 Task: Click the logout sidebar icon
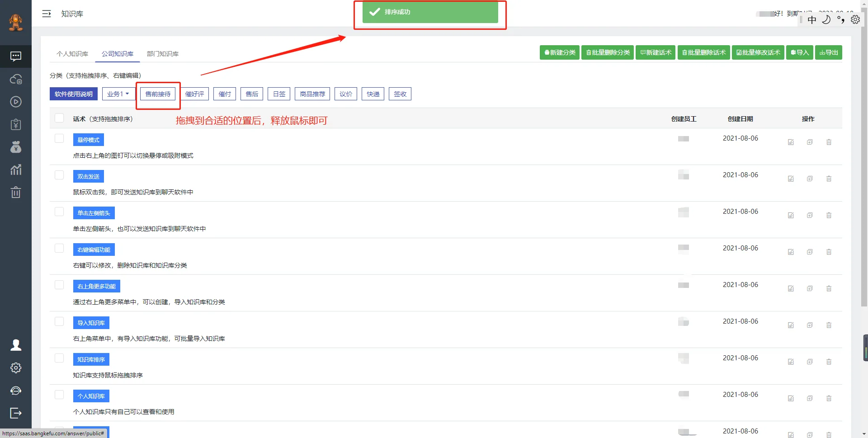pyautogui.click(x=16, y=413)
